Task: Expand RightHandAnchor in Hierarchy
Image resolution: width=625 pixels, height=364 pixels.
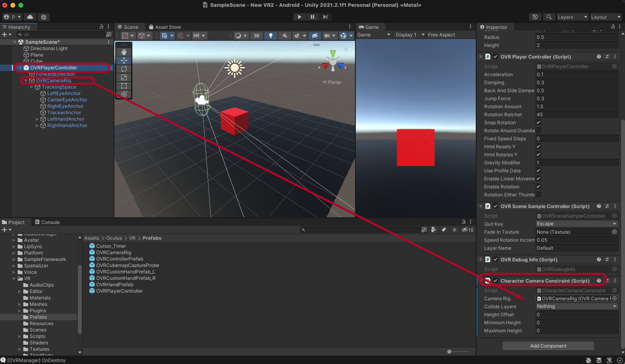Action: [37, 125]
